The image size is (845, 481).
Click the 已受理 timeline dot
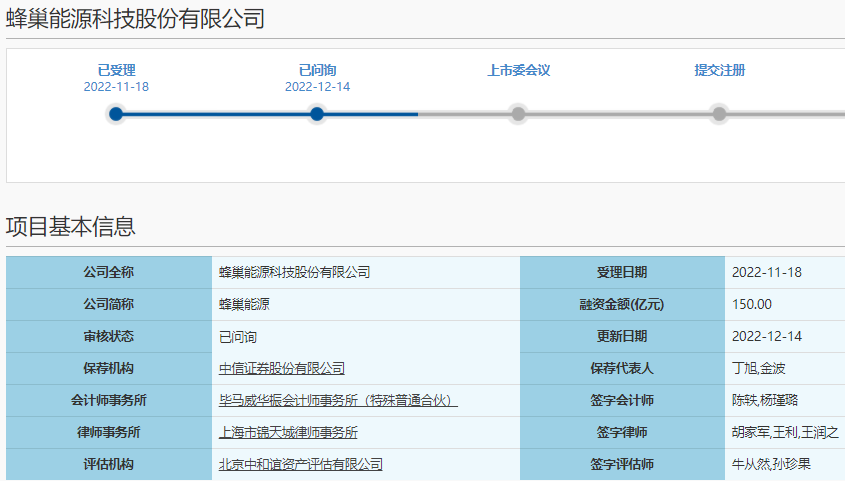point(116,114)
